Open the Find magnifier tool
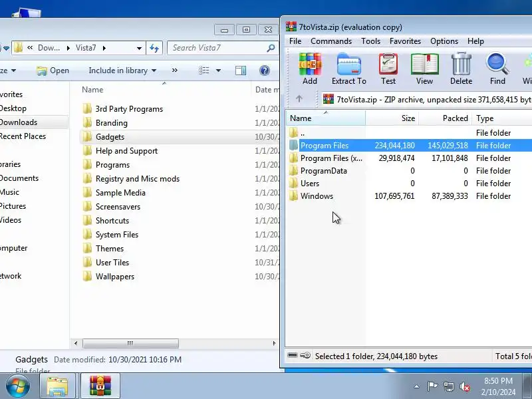Screen dimensions: 532x399 point(497,64)
